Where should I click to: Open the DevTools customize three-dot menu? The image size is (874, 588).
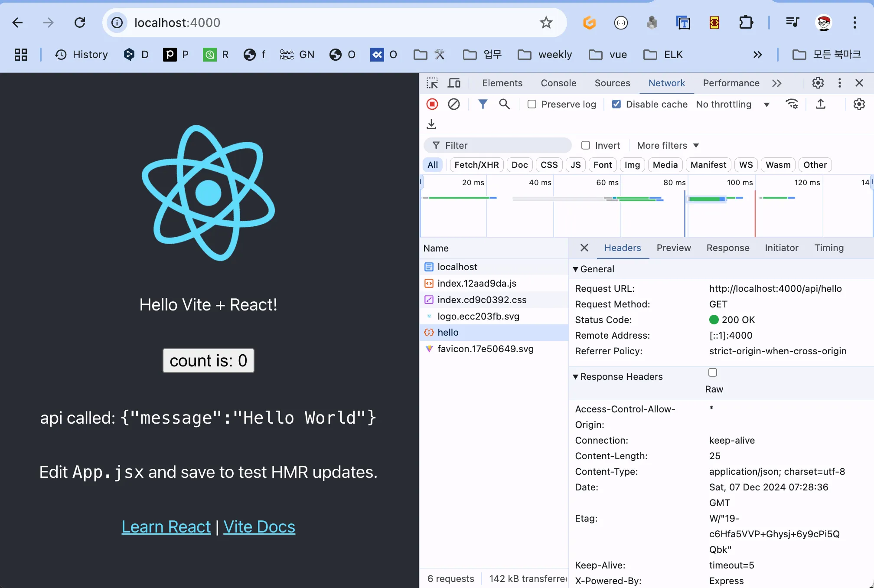(x=839, y=83)
